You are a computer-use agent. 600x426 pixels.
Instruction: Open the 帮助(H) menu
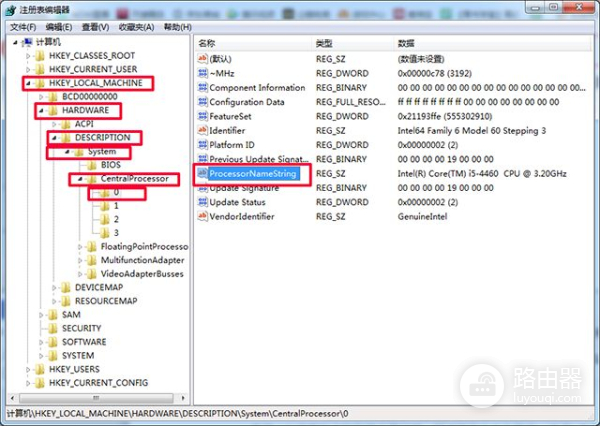(178, 27)
